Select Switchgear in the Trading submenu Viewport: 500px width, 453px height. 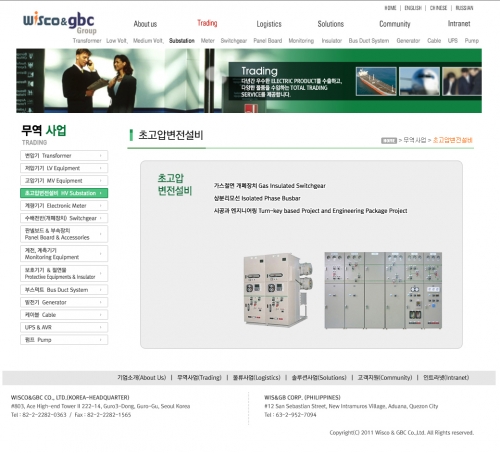[x=234, y=41]
